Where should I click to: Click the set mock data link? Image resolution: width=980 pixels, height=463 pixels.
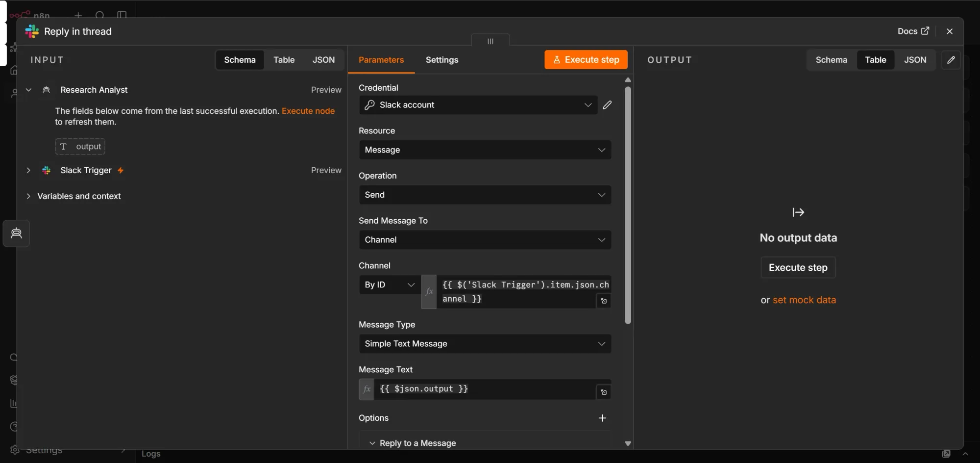[x=805, y=300]
